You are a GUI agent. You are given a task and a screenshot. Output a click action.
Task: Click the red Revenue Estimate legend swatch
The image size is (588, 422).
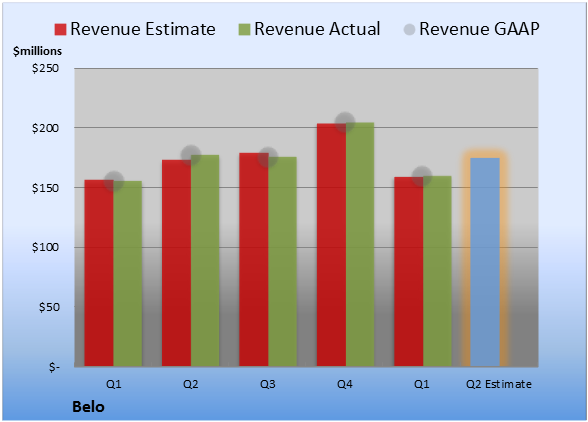click(x=60, y=30)
